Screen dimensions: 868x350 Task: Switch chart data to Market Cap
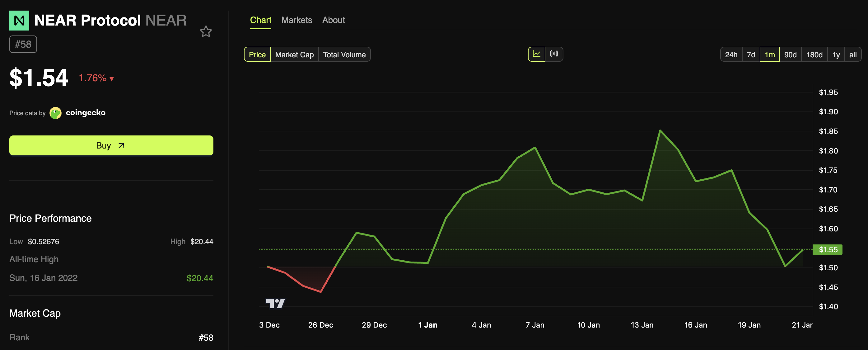click(294, 54)
